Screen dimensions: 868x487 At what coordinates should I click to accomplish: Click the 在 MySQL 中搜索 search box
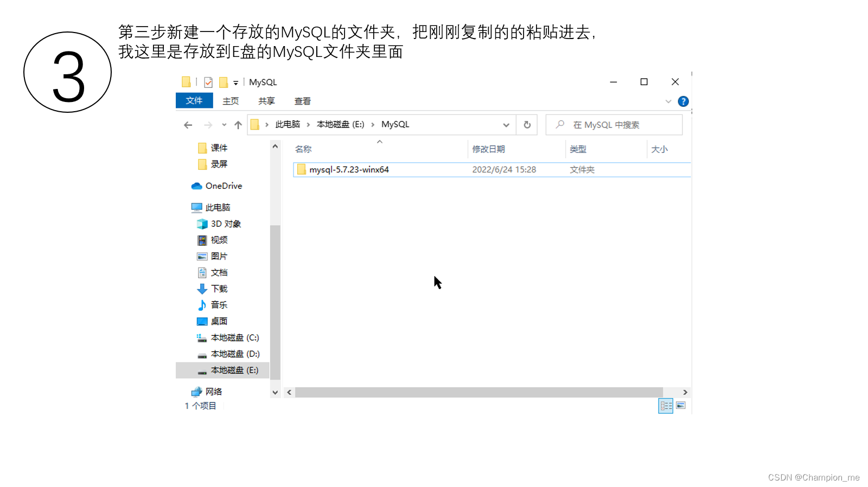click(614, 125)
